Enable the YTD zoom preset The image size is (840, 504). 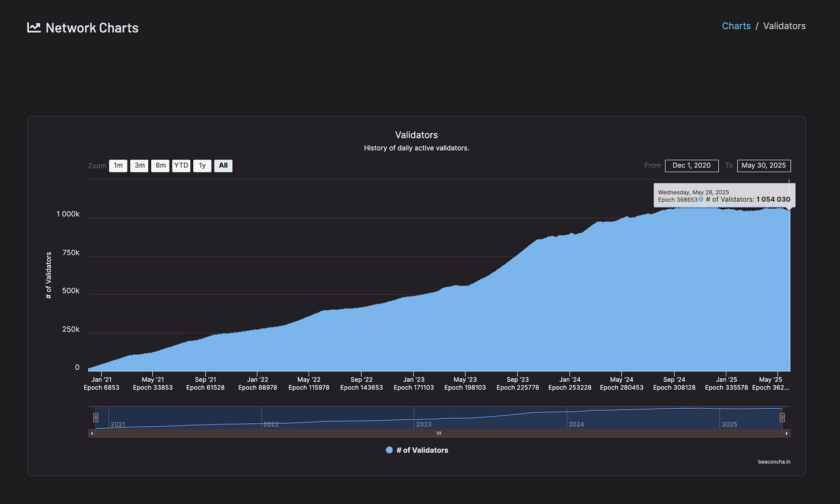click(x=181, y=166)
